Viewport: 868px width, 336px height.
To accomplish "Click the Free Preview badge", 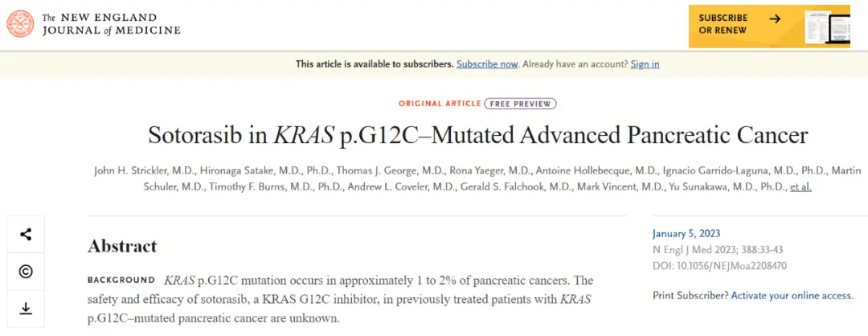I will (520, 103).
